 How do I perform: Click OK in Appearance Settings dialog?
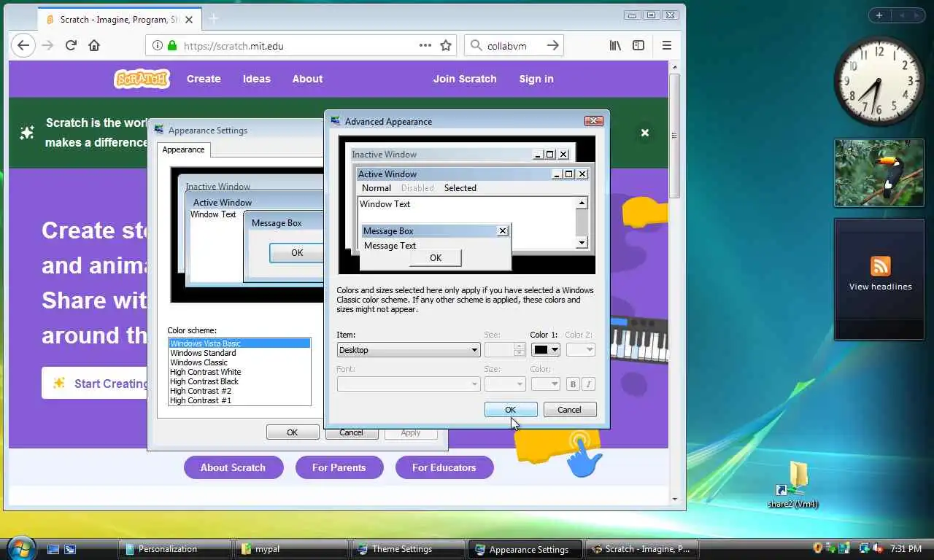tap(293, 432)
